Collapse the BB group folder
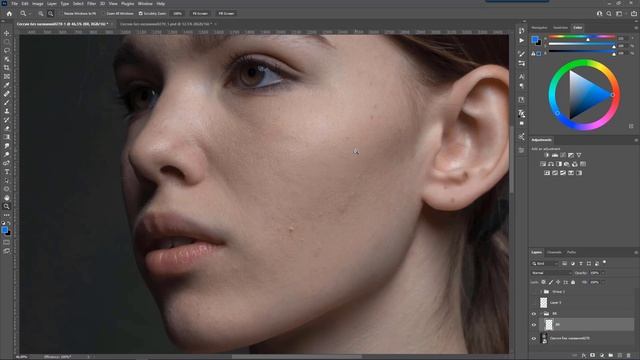Image resolution: width=640 pixels, height=360 pixels. click(541, 314)
